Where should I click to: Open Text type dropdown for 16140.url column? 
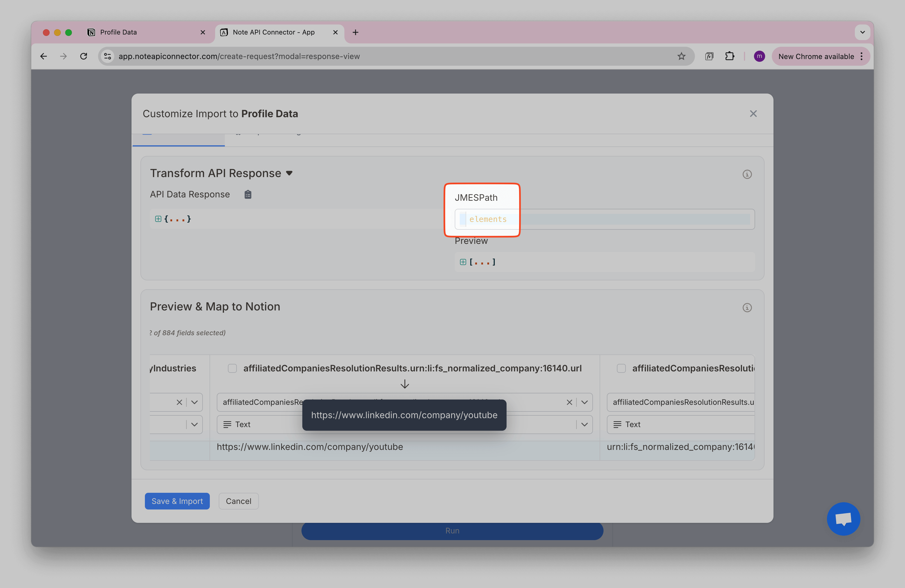pyautogui.click(x=585, y=424)
